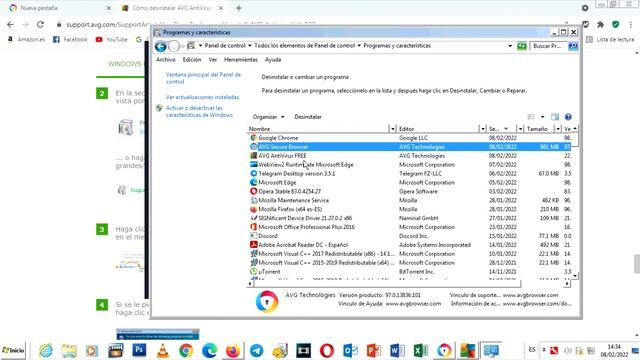Click the AVG shield extension icon in Chrome

click(615, 24)
